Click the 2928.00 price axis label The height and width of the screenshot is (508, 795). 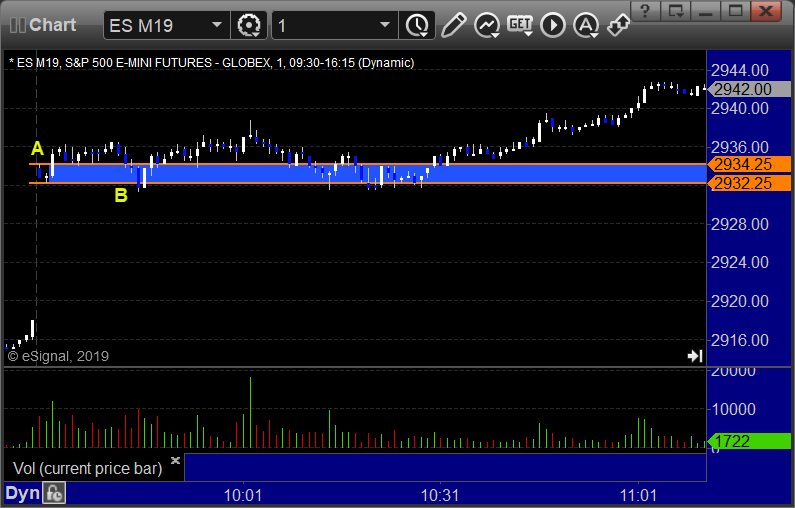click(x=740, y=224)
